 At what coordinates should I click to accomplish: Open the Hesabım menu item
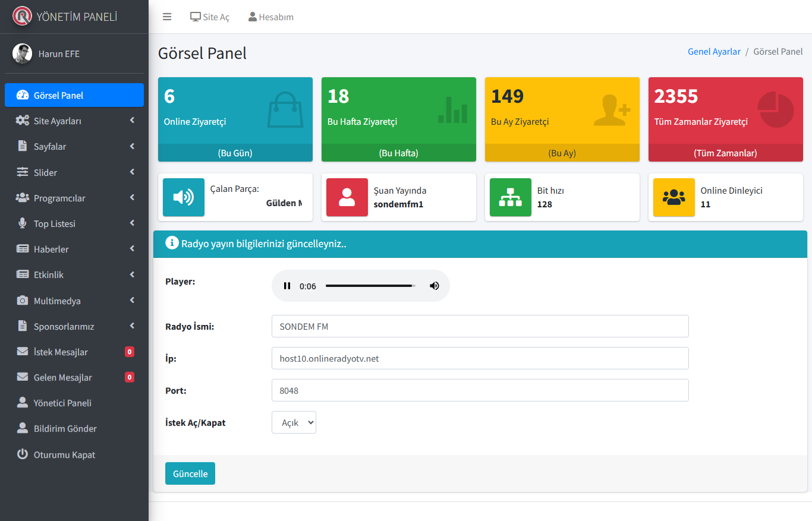point(271,17)
